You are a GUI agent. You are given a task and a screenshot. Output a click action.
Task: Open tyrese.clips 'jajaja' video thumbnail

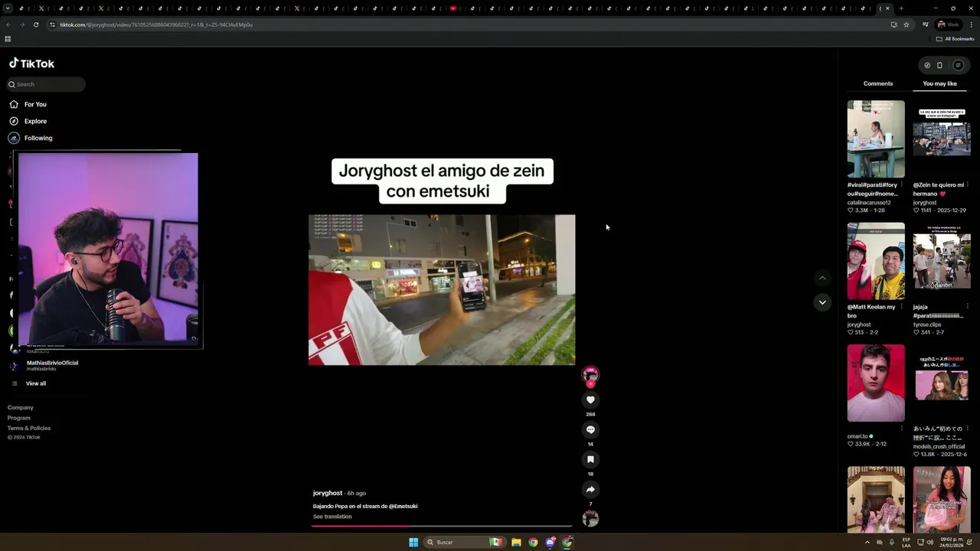942,261
